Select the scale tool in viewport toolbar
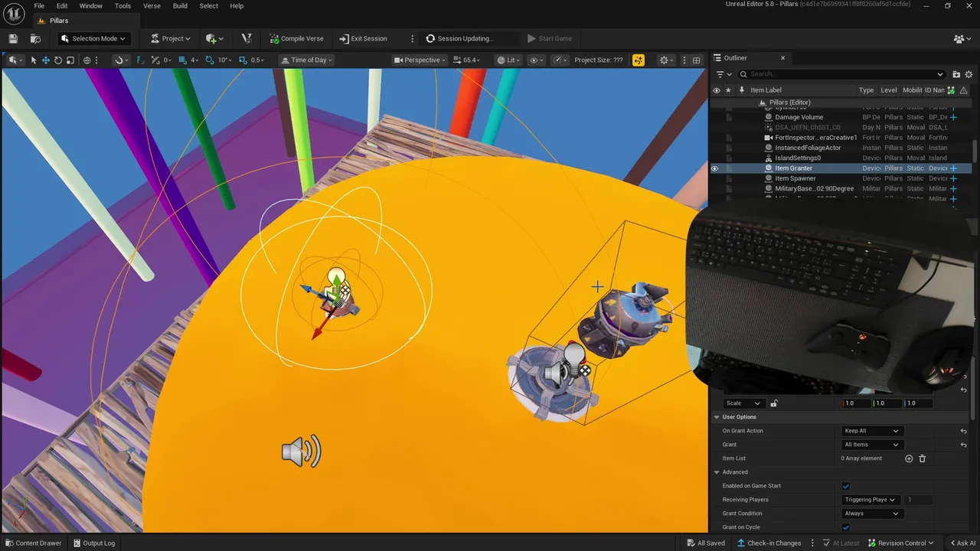 (x=70, y=60)
